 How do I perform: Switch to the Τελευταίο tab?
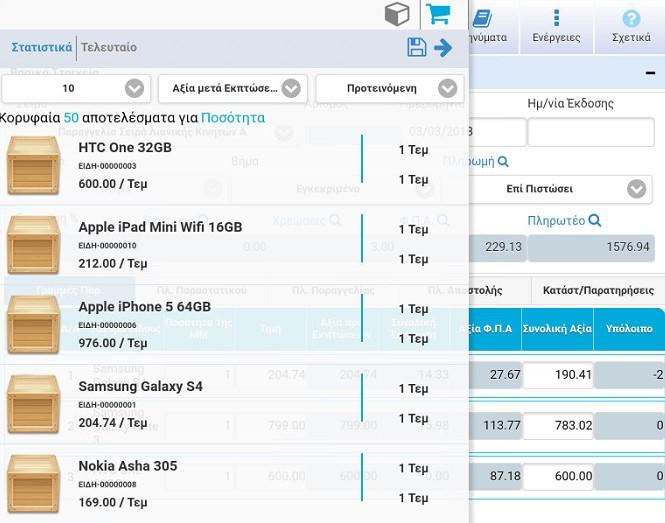pyautogui.click(x=109, y=47)
